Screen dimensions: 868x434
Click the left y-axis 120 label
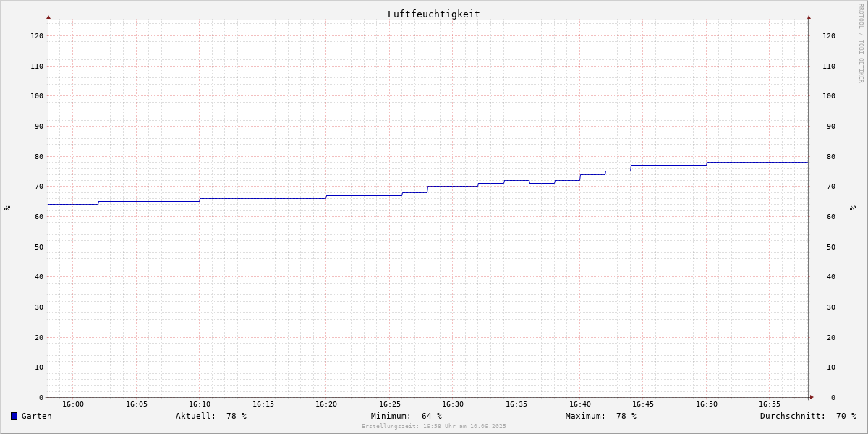[x=37, y=36]
